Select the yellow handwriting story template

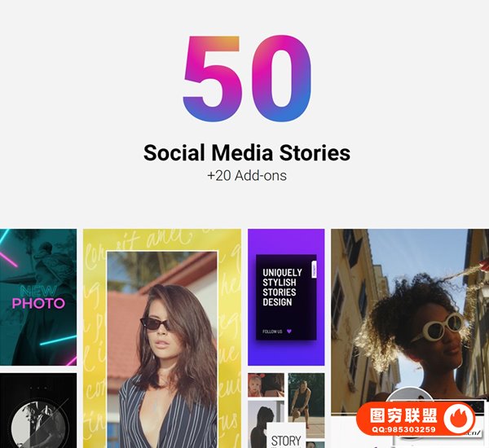[162, 338]
